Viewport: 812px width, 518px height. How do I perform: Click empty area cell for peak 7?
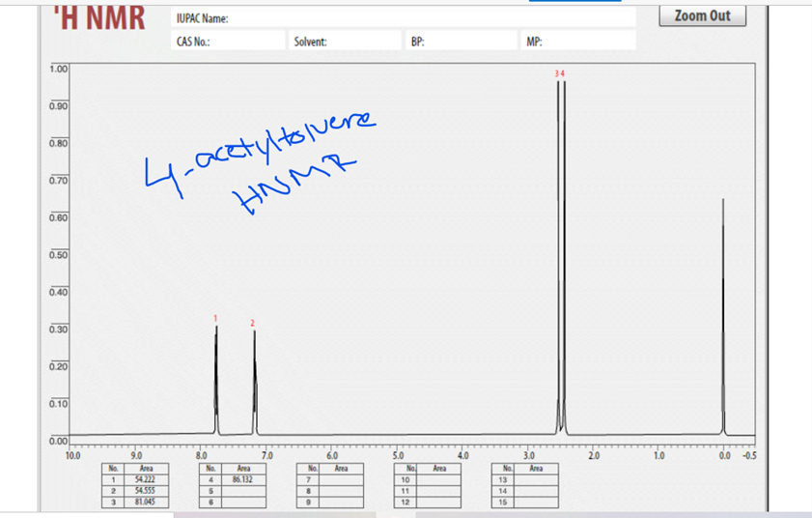[341, 479]
